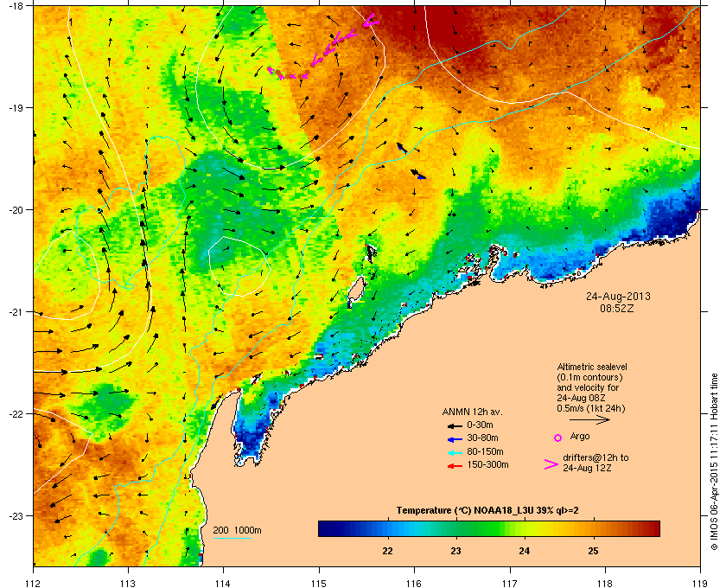Click the latitude axis label -22
This screenshot has width=726, height=588.
pyautogui.click(x=16, y=413)
